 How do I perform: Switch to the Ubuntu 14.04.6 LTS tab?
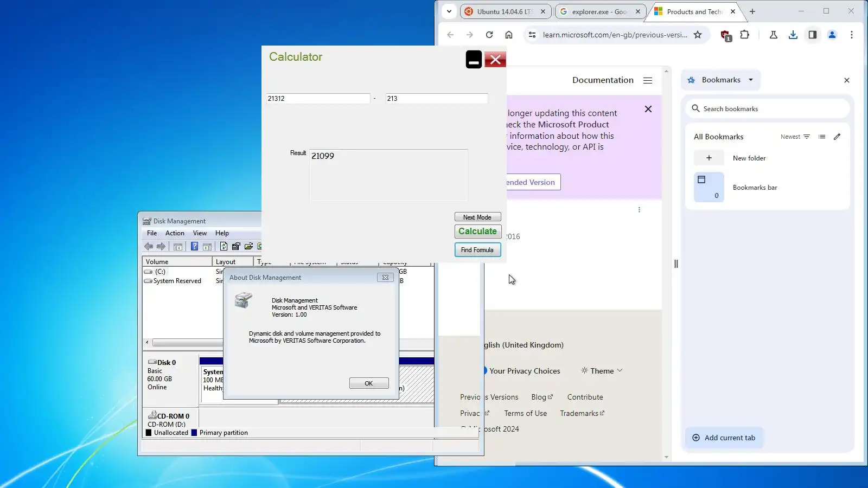tap(505, 11)
